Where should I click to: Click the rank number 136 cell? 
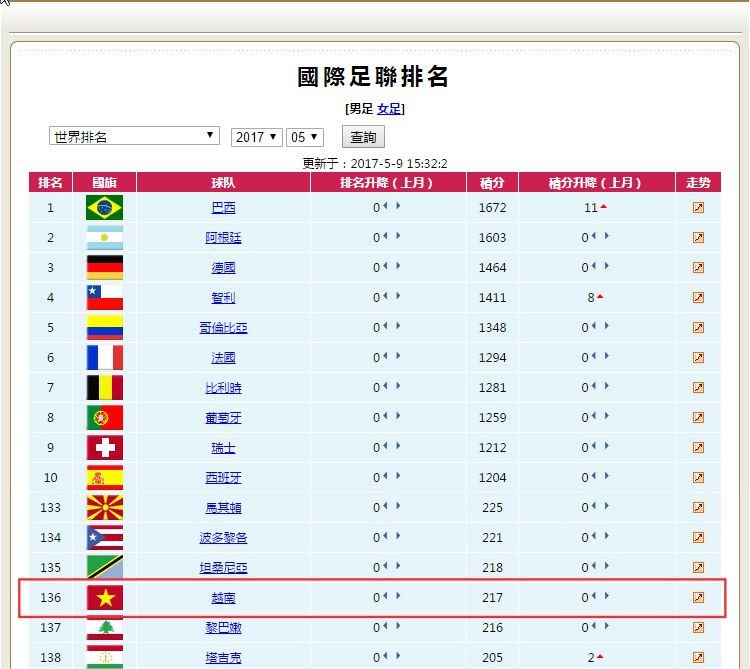pyautogui.click(x=50, y=598)
